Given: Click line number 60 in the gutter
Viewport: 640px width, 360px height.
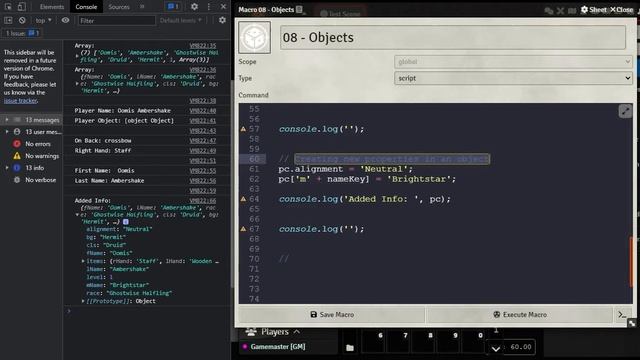Looking at the screenshot, I should [254, 159].
